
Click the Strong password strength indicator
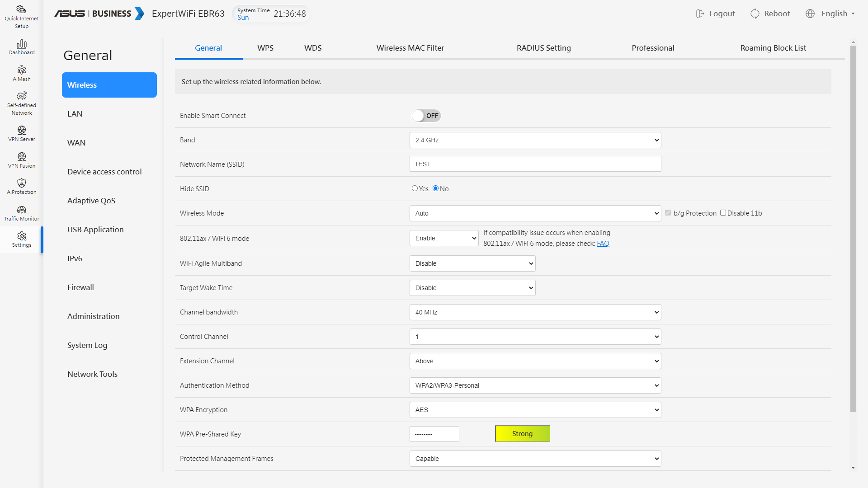click(523, 434)
